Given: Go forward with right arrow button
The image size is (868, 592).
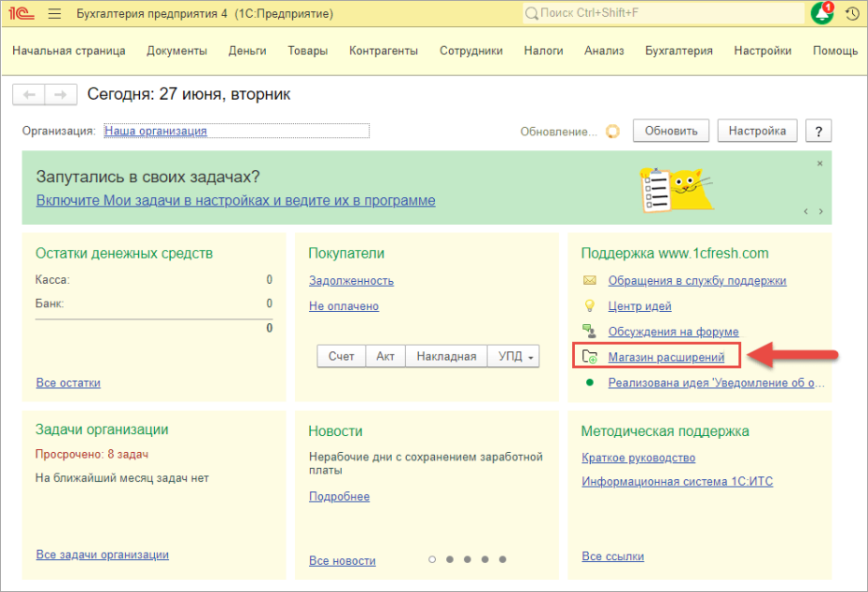Looking at the screenshot, I should pyautogui.click(x=61, y=94).
